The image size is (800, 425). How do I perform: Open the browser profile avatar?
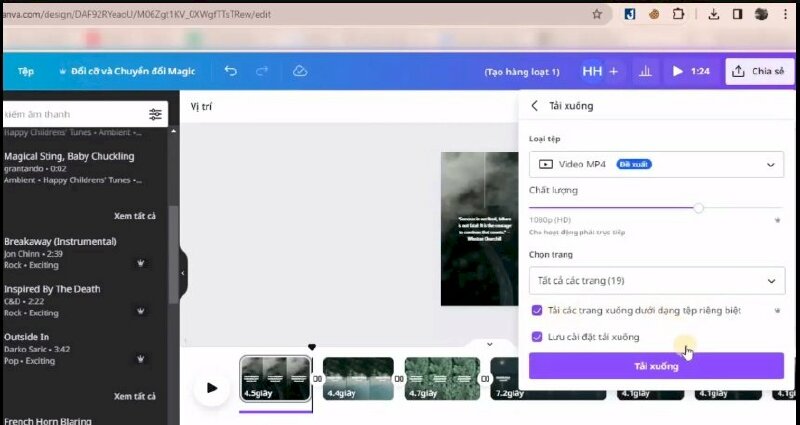pos(761,14)
